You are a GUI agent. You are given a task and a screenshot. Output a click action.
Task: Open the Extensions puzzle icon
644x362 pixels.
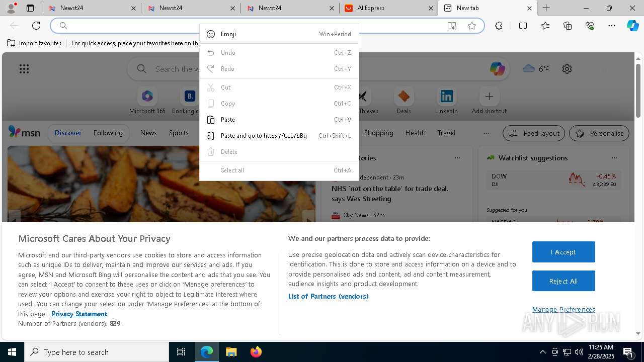pyautogui.click(x=499, y=26)
